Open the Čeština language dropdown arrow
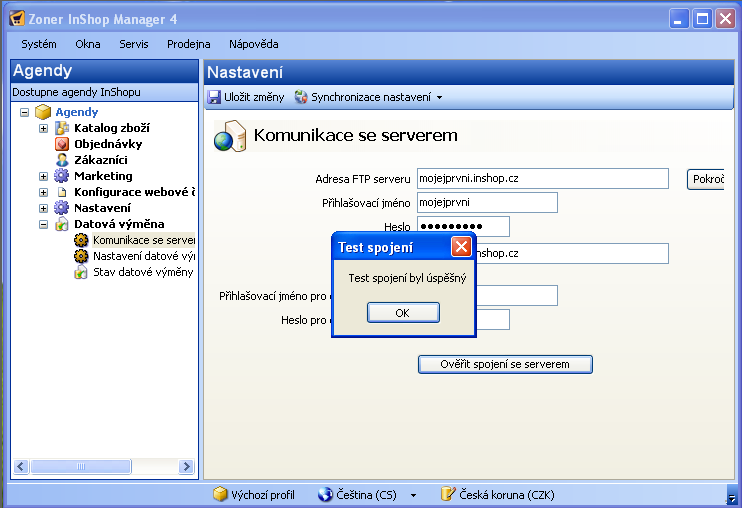Screen dimensions: 742x508 (414, 495)
